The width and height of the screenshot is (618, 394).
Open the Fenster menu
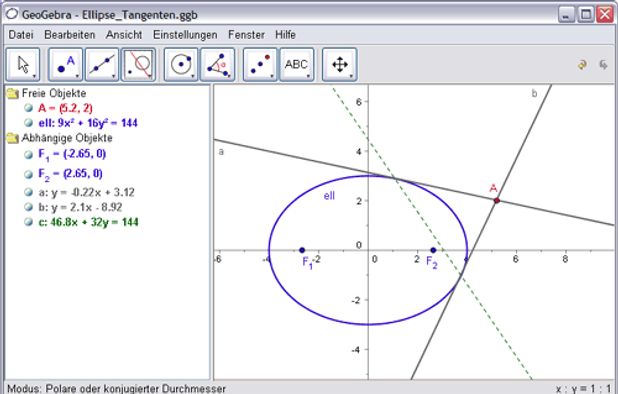pyautogui.click(x=246, y=35)
